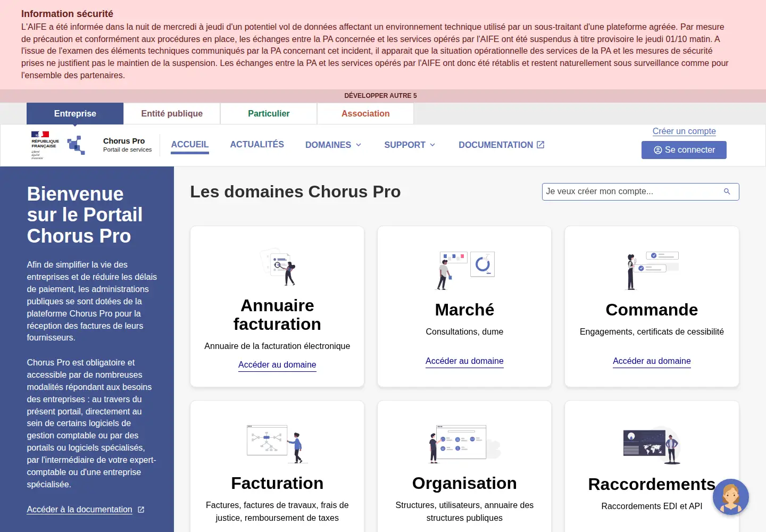
Task: Click the République Française logo
Action: click(x=45, y=145)
